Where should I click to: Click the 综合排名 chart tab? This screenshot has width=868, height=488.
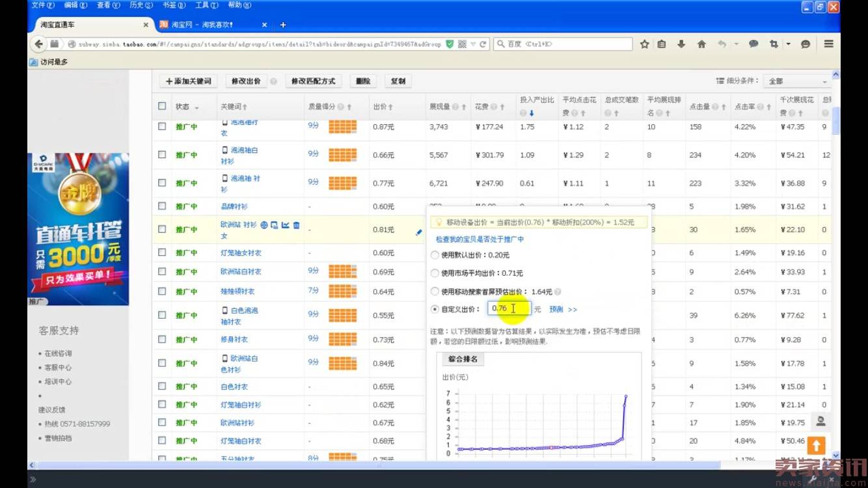point(463,359)
